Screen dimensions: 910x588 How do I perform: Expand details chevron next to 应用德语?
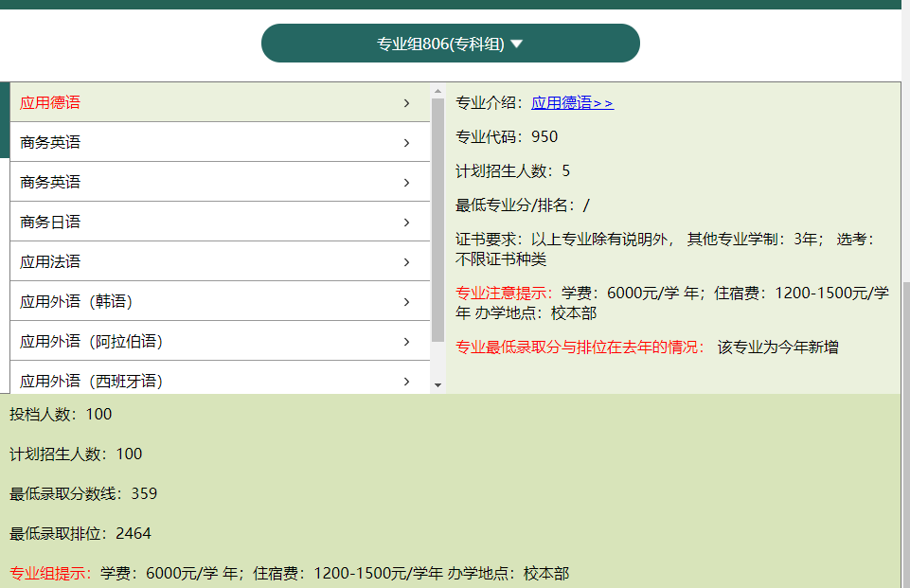[405, 102]
